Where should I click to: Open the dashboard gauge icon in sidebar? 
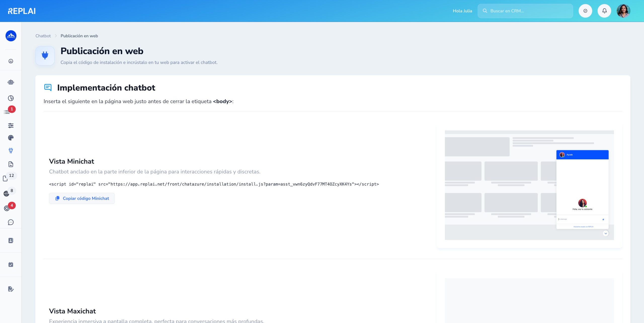pos(11,61)
